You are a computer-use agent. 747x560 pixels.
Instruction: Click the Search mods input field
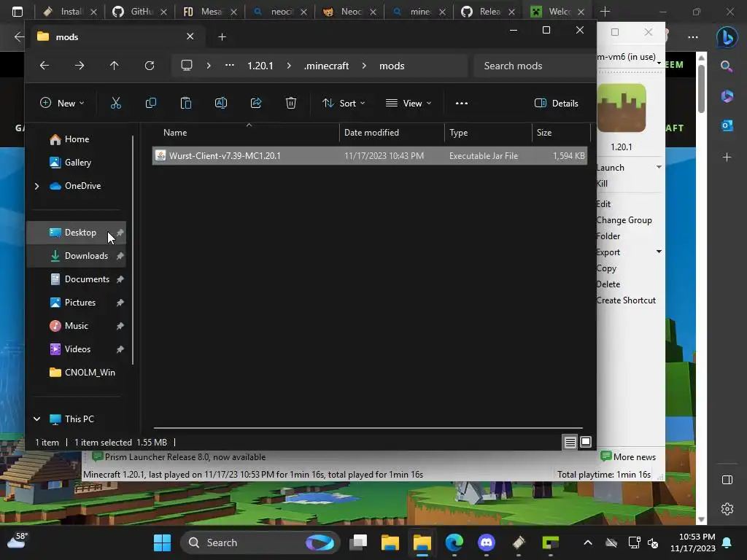pyautogui.click(x=535, y=66)
